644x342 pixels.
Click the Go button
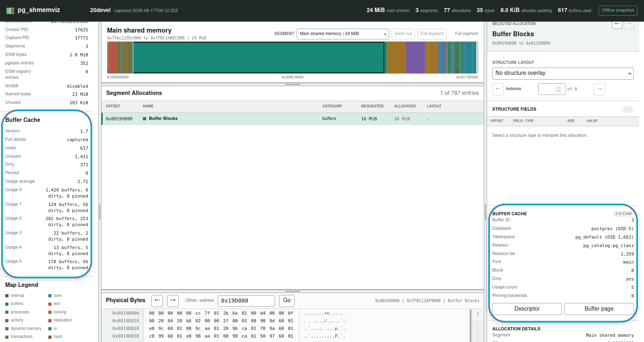click(x=287, y=301)
